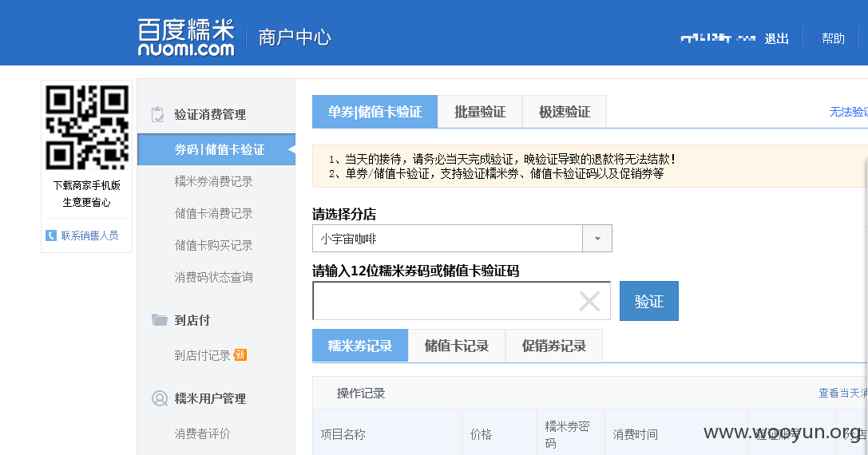Image resolution: width=868 pixels, height=455 pixels.
Task: Select the 小宇宙咖啡 branch combo box
Action: (462, 239)
